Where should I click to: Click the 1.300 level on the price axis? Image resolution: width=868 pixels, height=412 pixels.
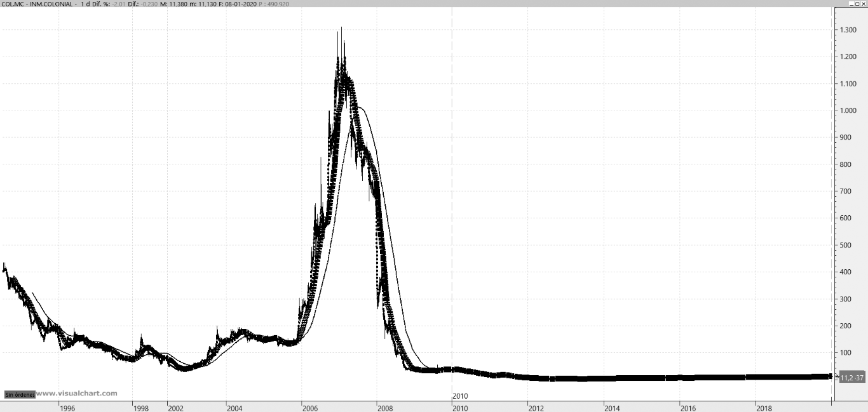tap(848, 30)
